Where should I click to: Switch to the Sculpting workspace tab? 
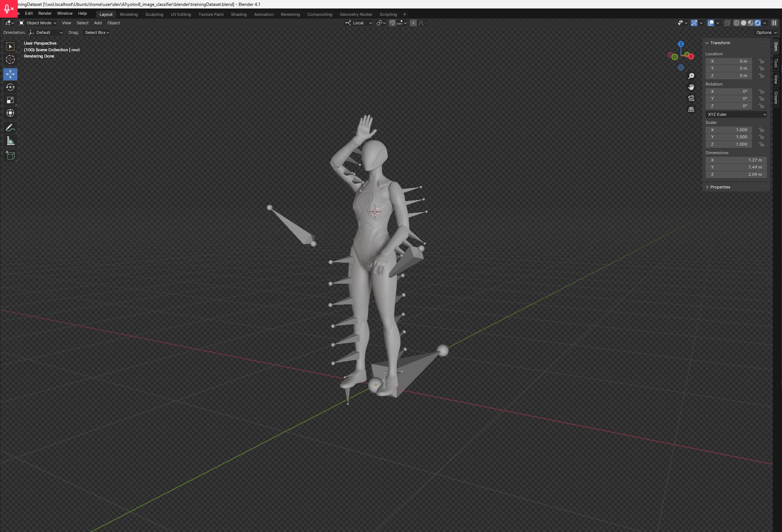(x=154, y=14)
